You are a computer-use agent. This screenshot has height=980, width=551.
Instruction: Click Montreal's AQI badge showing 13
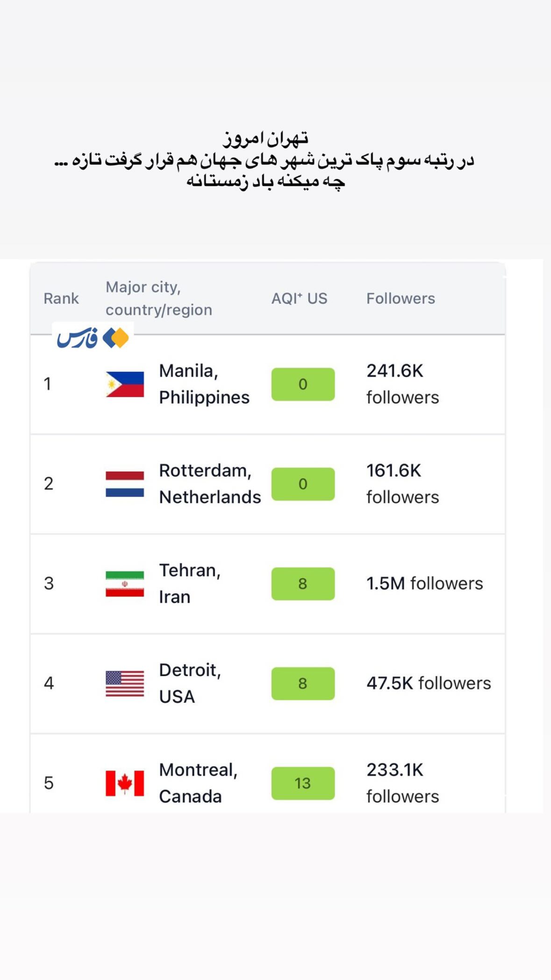(x=303, y=783)
